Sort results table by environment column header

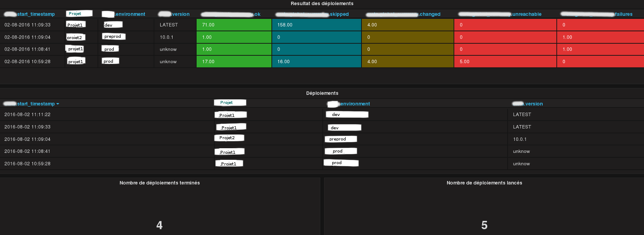pos(124,14)
